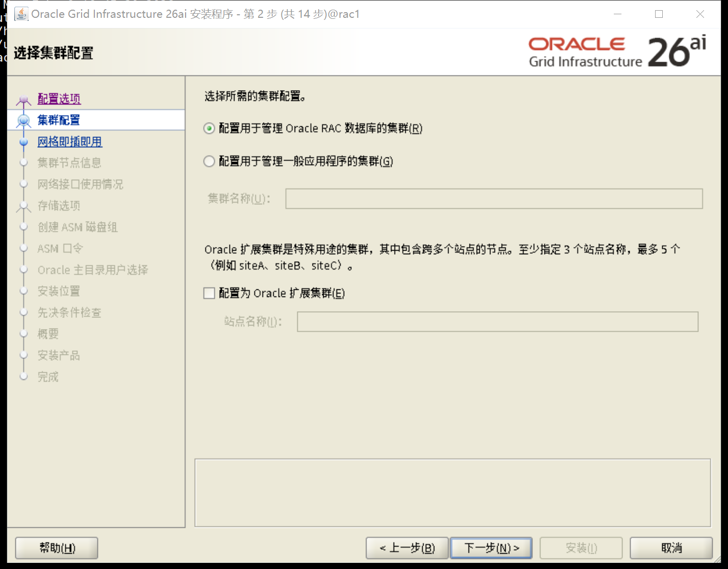Click the 存储选项 step text

pos(59,206)
